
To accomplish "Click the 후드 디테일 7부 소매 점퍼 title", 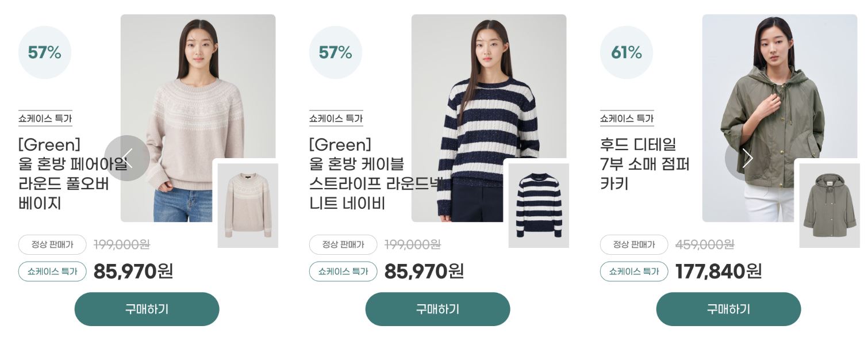I will tap(644, 164).
